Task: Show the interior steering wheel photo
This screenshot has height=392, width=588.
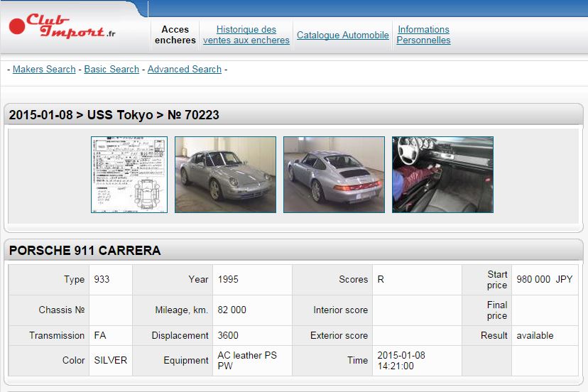Action: [442, 175]
